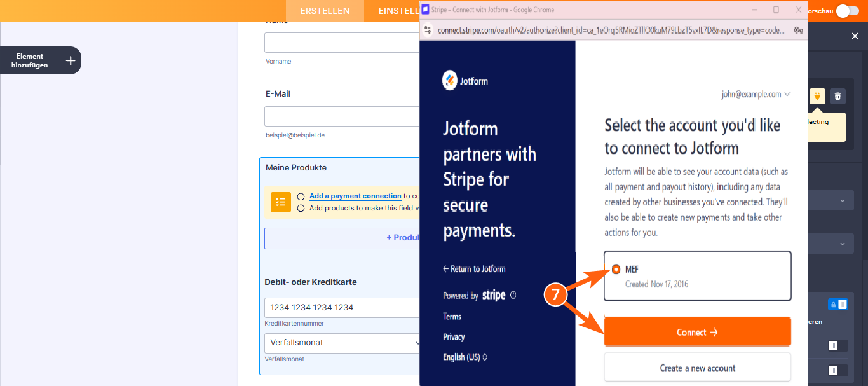This screenshot has width=868, height=386.
Task: Click the yellow plug connection icon
Action: (x=817, y=96)
